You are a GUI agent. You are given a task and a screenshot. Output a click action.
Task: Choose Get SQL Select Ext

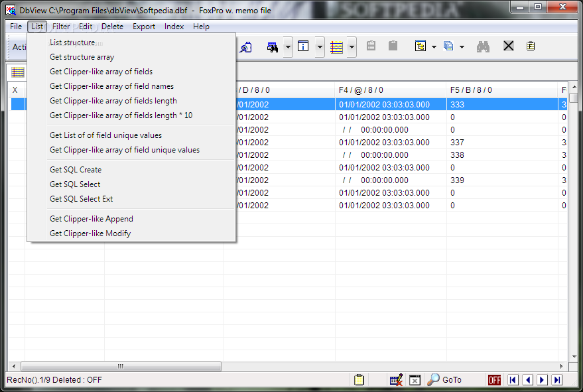131,199
